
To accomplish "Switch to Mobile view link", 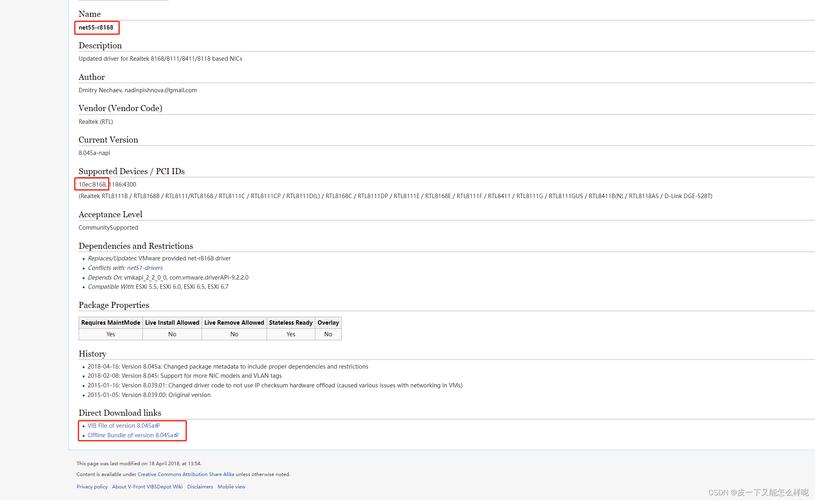I will [231, 486].
